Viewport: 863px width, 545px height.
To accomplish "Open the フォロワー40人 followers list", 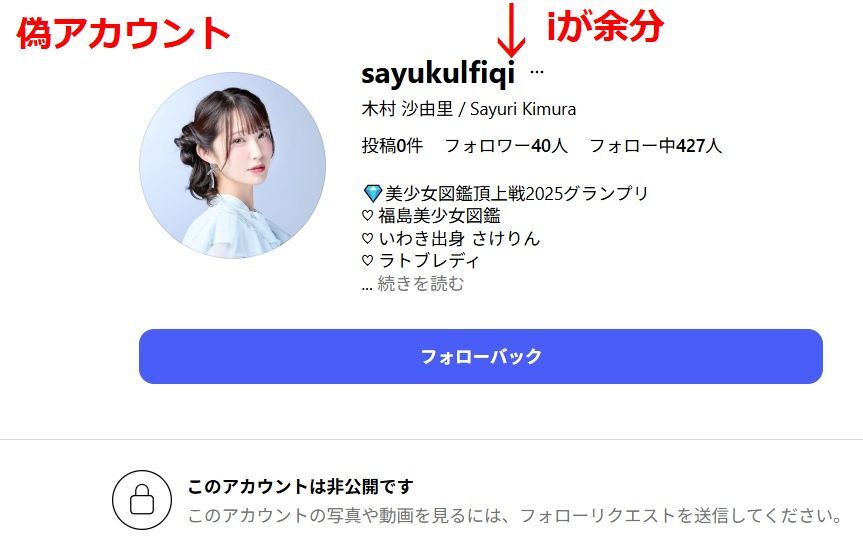I will click(x=506, y=146).
